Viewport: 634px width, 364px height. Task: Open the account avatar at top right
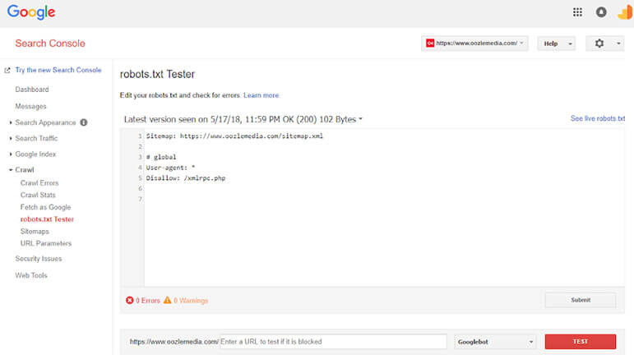(626, 12)
